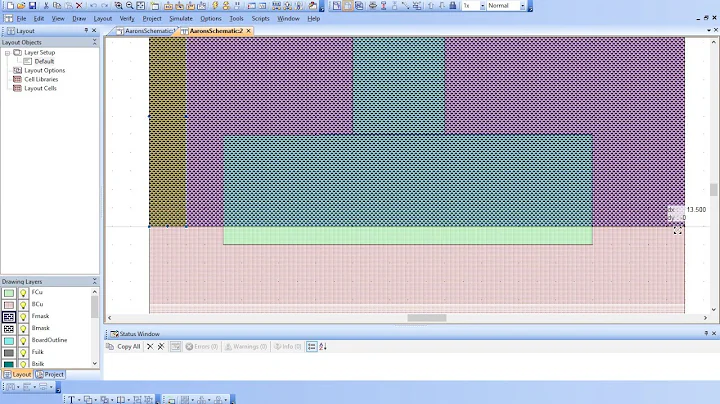Click the lock icon in the layout toolbar
The image size is (720, 404).
coord(453,6)
